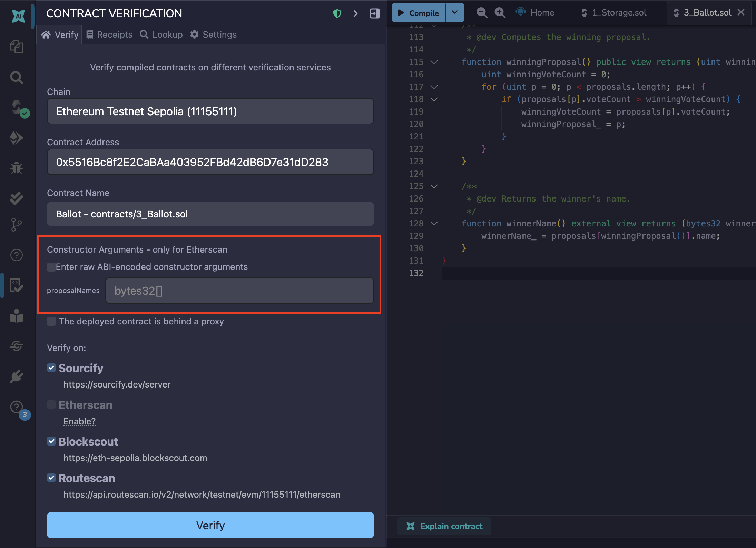Open the Home editor tab

[x=535, y=13]
